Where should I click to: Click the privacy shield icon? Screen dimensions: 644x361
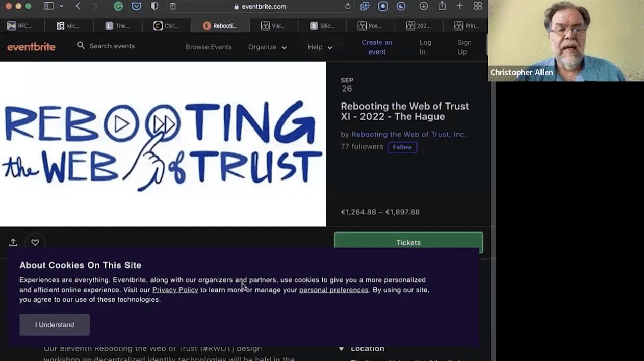[x=154, y=6]
